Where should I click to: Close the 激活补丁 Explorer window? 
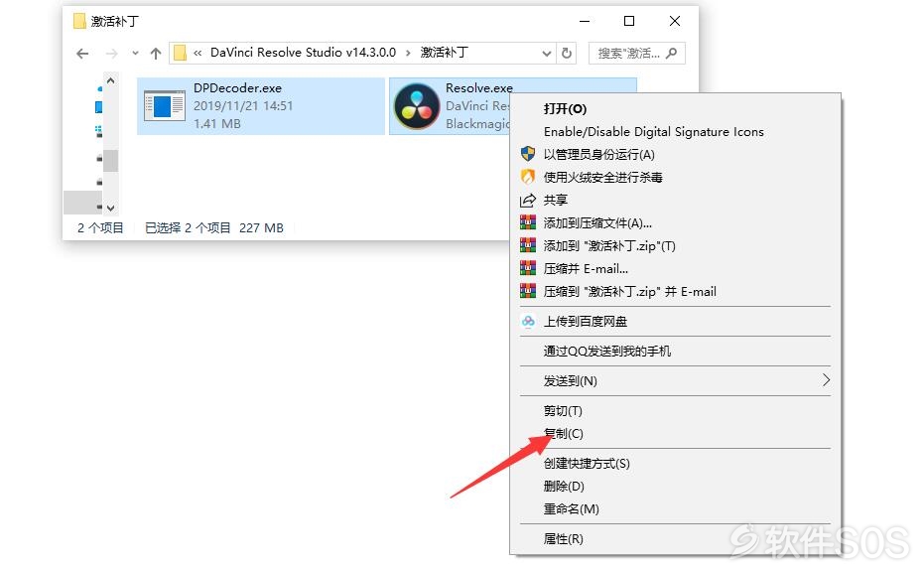tap(675, 21)
